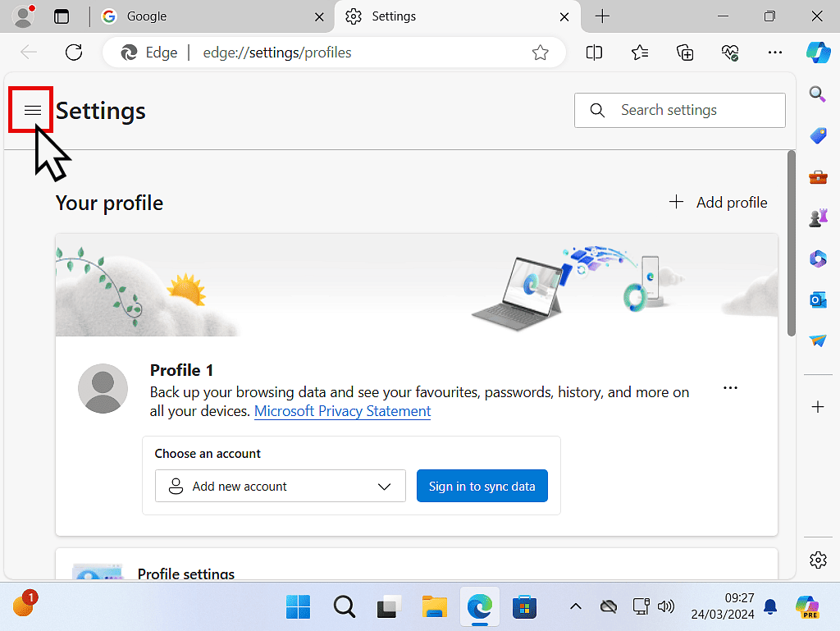Open Drop paper plane in sidebar
The width and height of the screenshot is (840, 631).
818,341
